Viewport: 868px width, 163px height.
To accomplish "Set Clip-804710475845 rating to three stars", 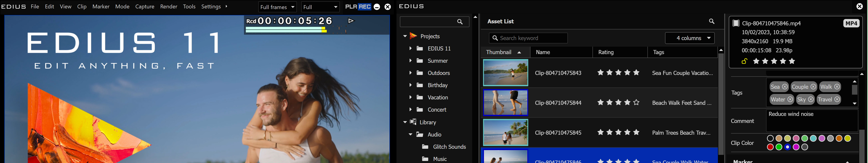I will coord(618,132).
